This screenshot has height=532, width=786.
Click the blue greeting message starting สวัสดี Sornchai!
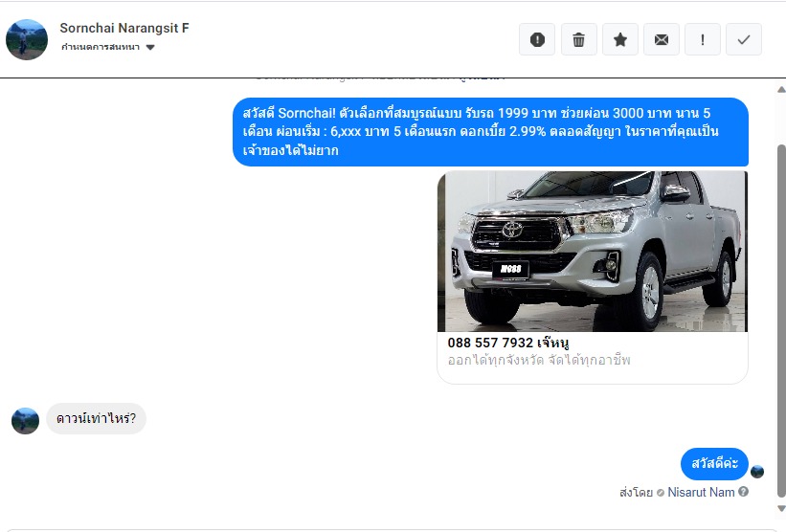pos(490,132)
